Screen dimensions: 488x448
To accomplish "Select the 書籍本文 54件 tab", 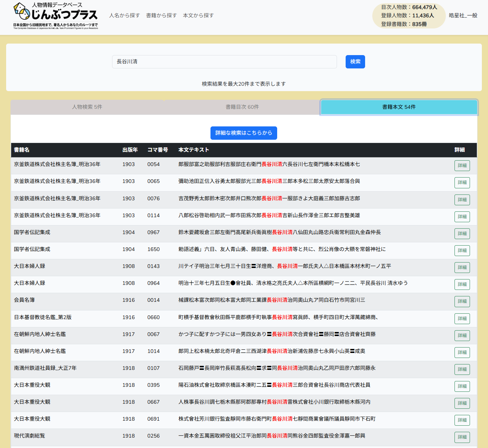I will pyautogui.click(x=399, y=107).
